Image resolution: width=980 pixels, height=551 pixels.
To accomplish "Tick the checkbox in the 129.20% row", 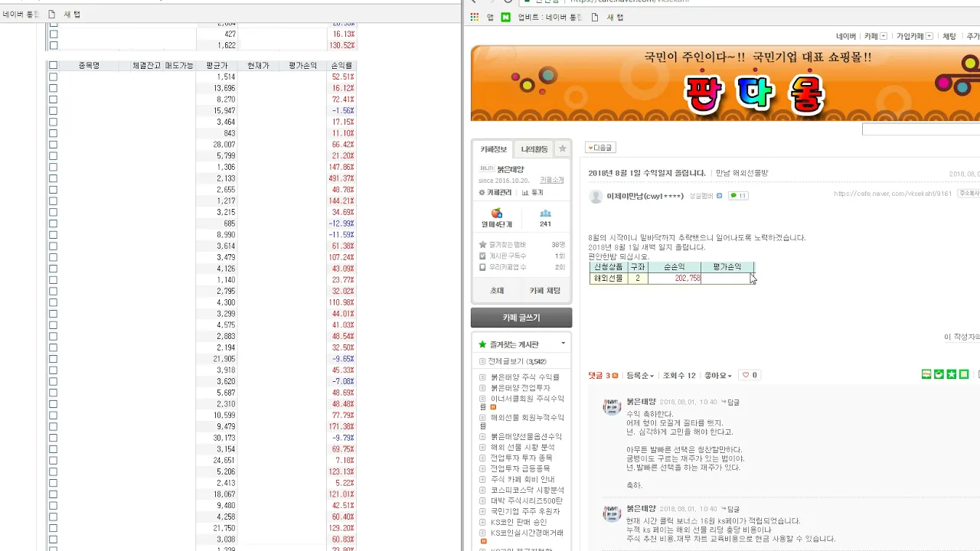I will (53, 528).
